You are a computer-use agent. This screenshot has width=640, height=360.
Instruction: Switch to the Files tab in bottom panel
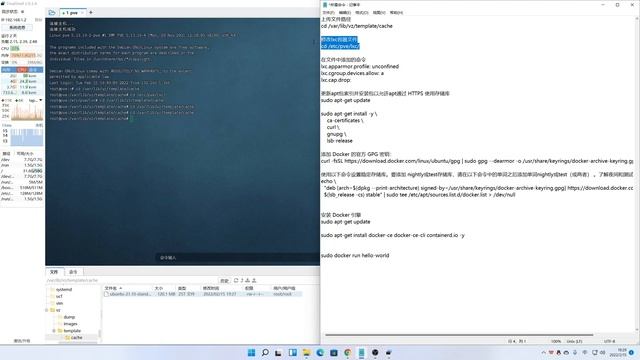click(x=54, y=272)
